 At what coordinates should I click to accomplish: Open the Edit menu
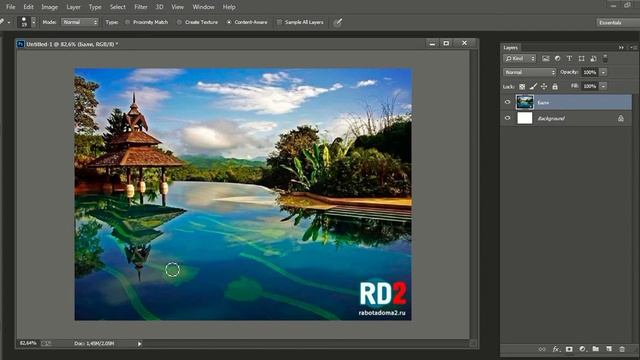pyautogui.click(x=29, y=7)
